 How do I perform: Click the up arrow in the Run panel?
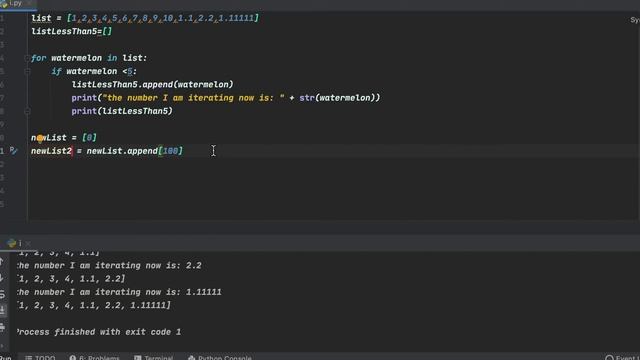pyautogui.click(x=2, y=262)
